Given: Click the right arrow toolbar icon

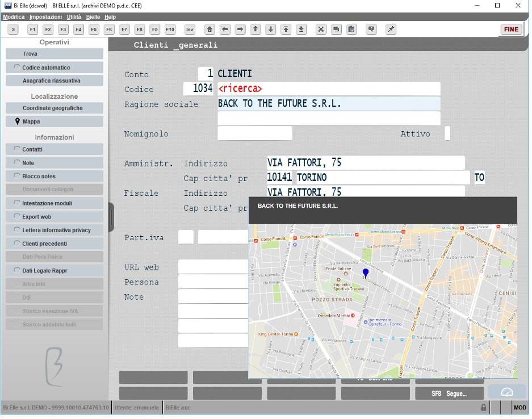Looking at the screenshot, I should pyautogui.click(x=240, y=30).
